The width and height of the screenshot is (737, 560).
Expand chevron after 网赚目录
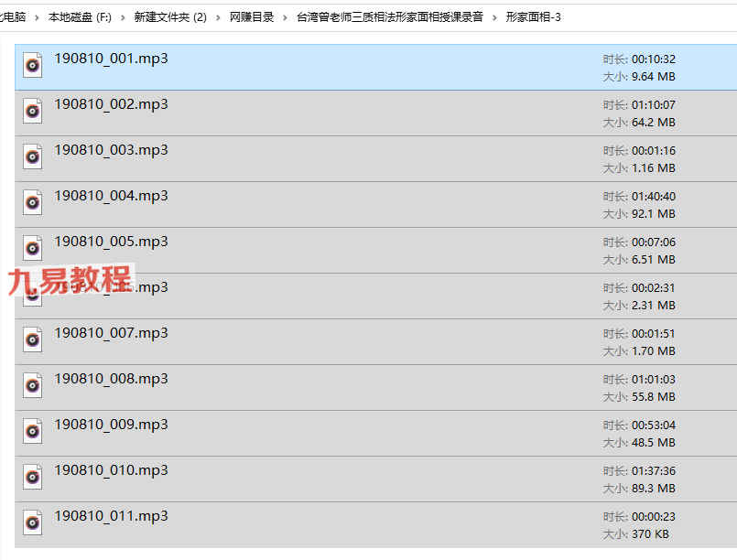tap(285, 18)
